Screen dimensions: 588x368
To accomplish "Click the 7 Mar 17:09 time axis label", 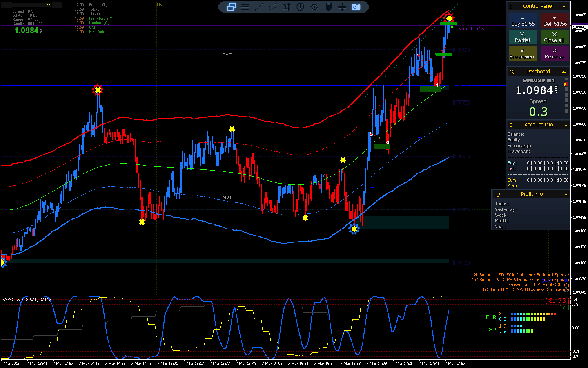I will click(x=376, y=363).
